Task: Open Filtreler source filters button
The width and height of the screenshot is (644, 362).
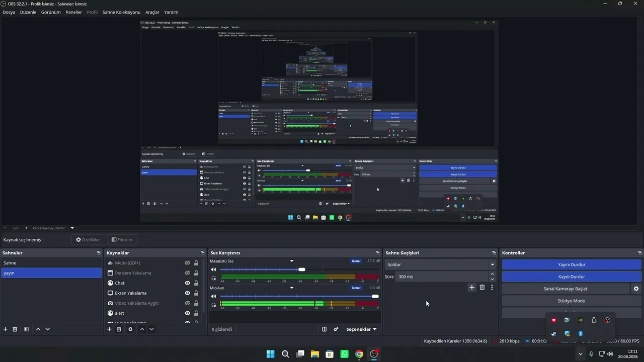Action: 122,240
